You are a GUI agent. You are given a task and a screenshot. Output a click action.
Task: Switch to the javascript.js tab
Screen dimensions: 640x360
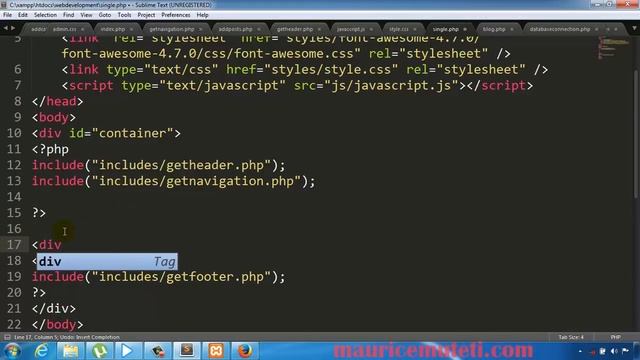click(351, 29)
